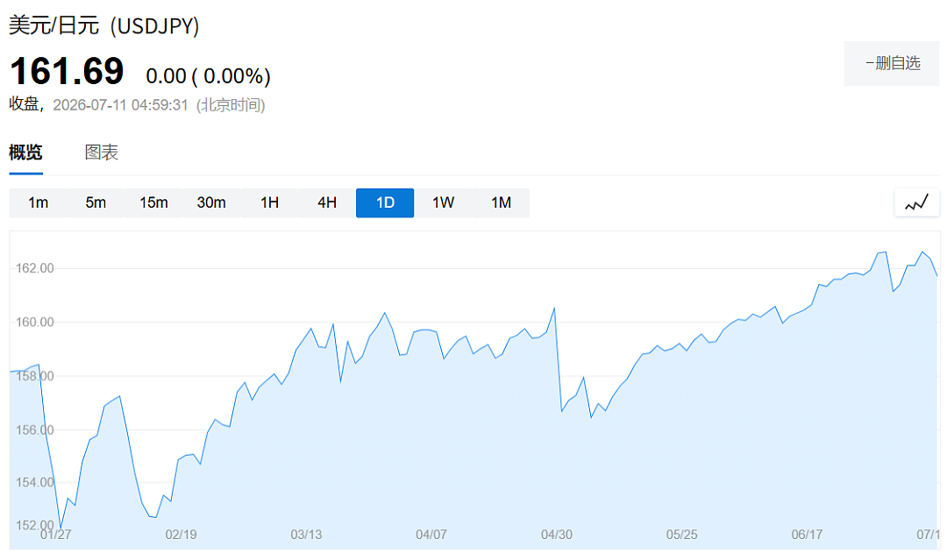Select the 4H timeframe

click(327, 202)
